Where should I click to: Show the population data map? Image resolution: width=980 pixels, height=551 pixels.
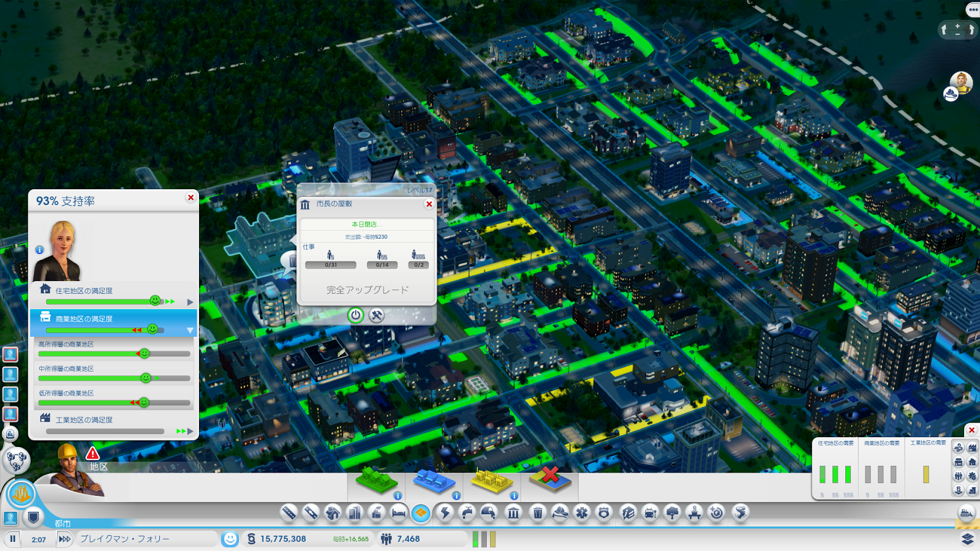(x=959, y=476)
